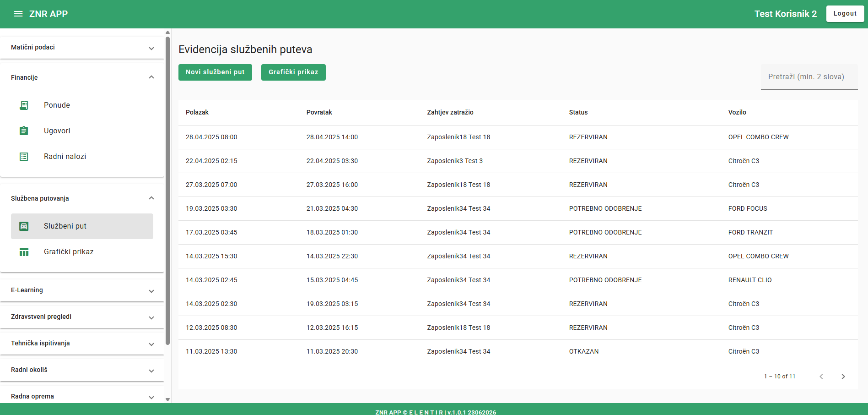Click the green Grafički prikaz button
Screen dimensions: 868x415
[293, 72]
